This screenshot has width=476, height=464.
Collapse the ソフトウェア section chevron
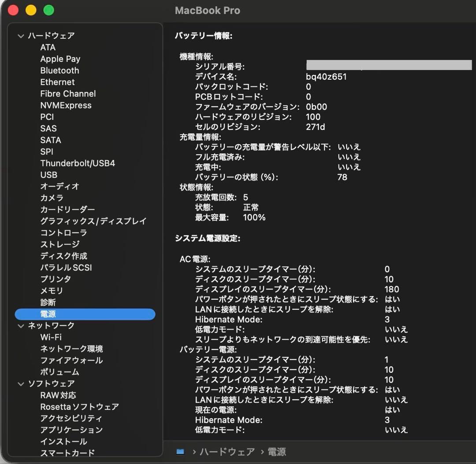(x=21, y=384)
